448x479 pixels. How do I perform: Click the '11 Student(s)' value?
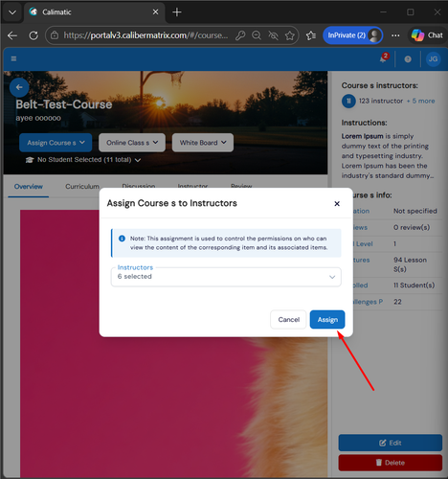click(x=414, y=285)
